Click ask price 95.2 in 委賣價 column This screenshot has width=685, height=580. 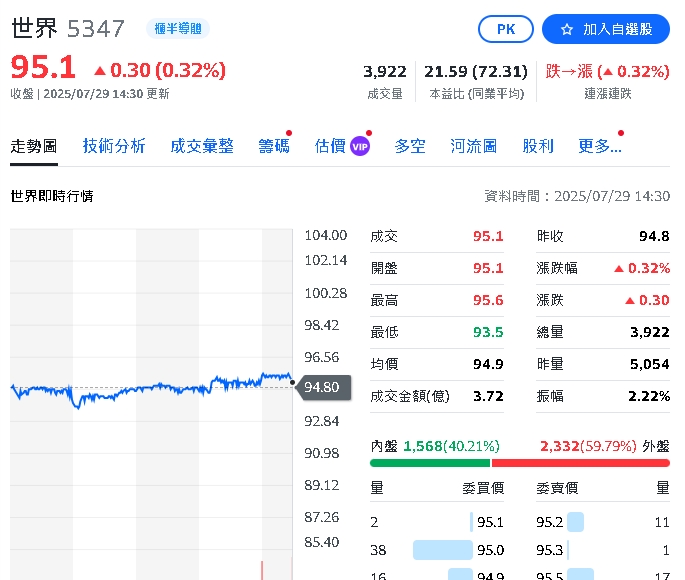pyautogui.click(x=550, y=522)
